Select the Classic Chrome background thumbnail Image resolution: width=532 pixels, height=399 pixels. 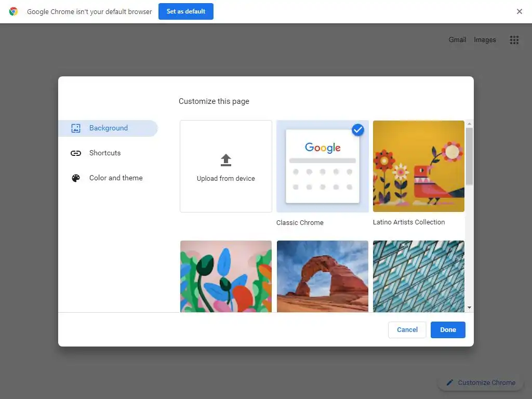tap(322, 166)
